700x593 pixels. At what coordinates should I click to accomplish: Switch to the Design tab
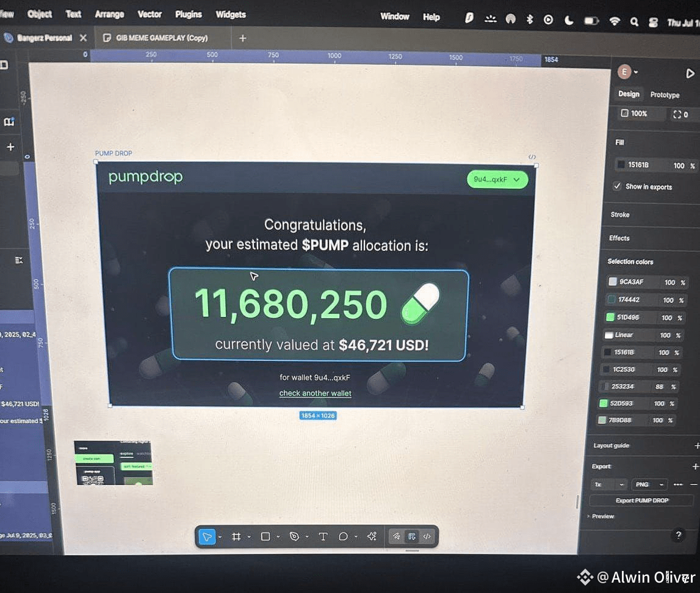629,94
